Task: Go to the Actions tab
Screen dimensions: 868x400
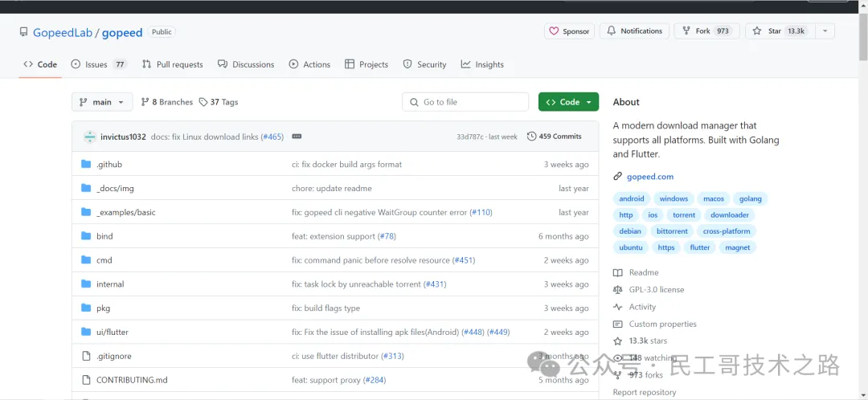Action: [309, 64]
